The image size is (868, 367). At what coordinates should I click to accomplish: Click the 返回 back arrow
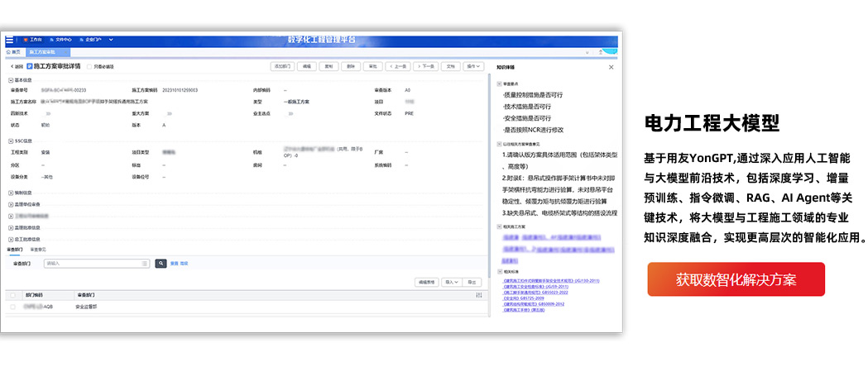17,66
